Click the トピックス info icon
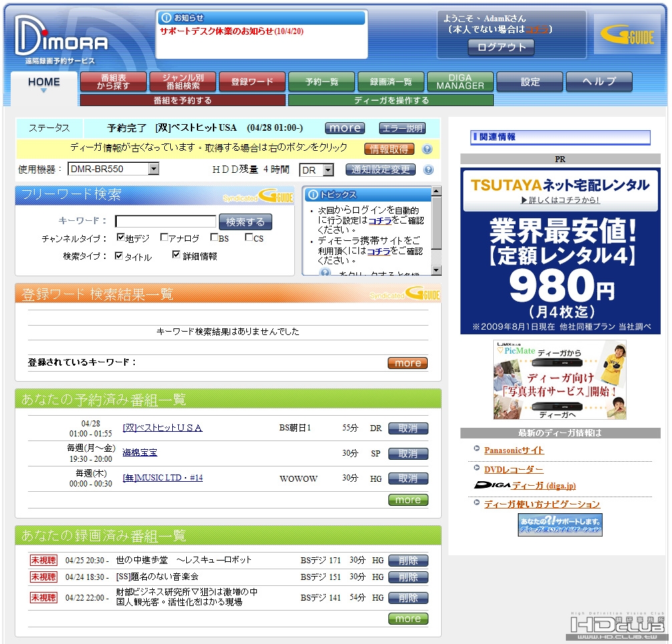This screenshot has height=644, width=672. [313, 194]
